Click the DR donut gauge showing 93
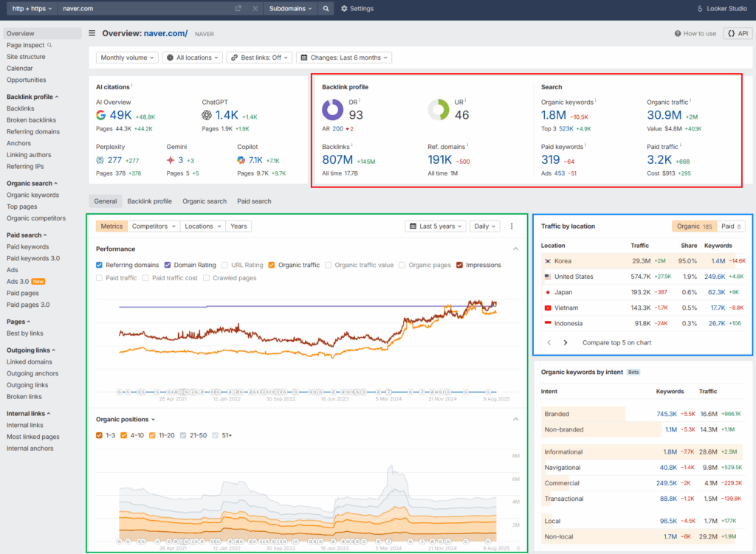This screenshot has width=756, height=554. coord(333,108)
